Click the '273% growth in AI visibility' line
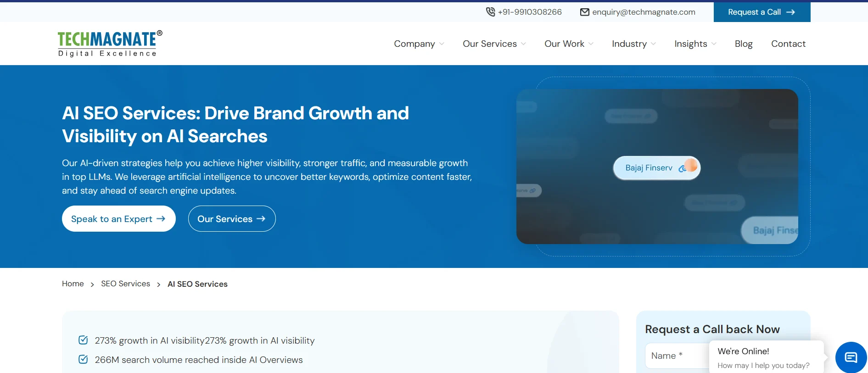Screen dimensions: 868x373 (205, 340)
